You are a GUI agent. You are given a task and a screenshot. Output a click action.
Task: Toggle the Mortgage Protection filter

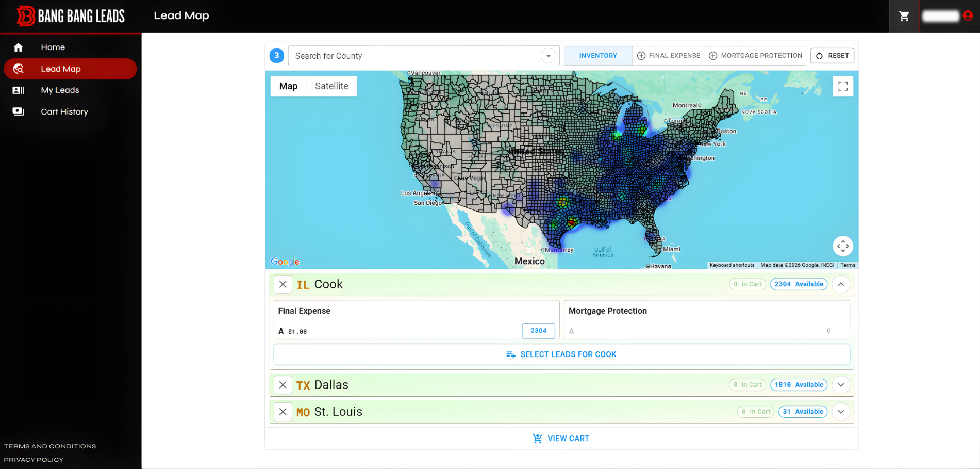(x=755, y=56)
